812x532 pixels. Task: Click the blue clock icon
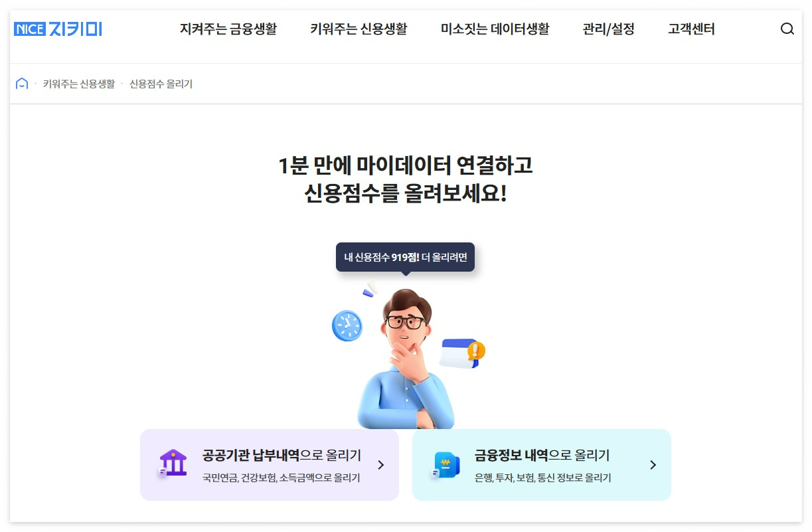347,325
